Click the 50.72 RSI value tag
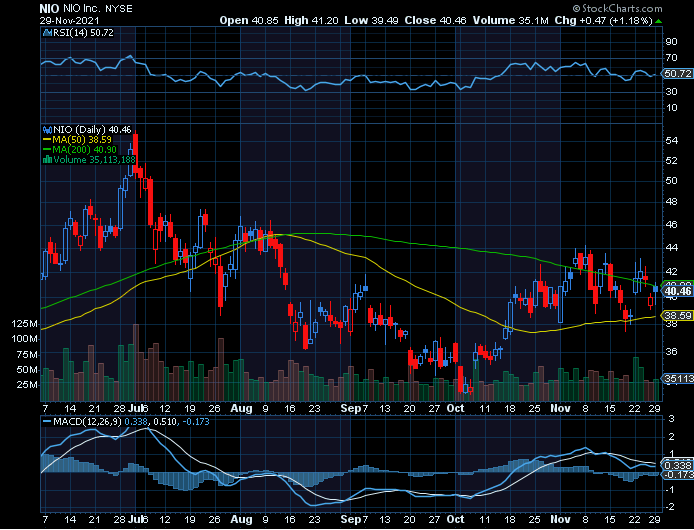This screenshot has height=530, width=694. pyautogui.click(x=677, y=74)
